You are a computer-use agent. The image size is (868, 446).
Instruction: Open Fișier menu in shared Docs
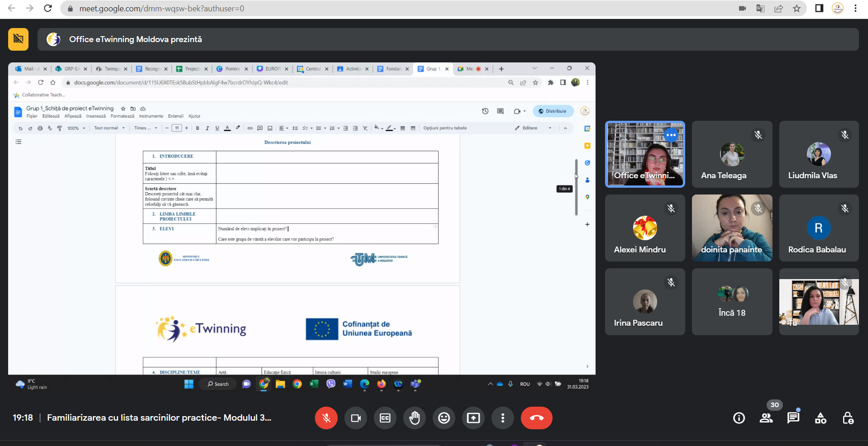point(32,116)
